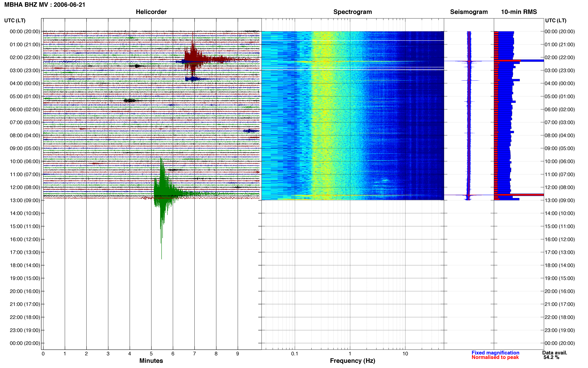Image resolution: width=588 pixels, height=368 pixels.
Task: Click the 5 tick label on the Minutes axis
Action: click(151, 354)
